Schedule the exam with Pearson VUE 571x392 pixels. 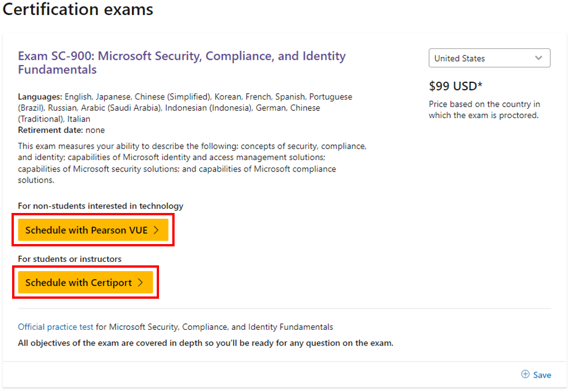click(x=93, y=230)
